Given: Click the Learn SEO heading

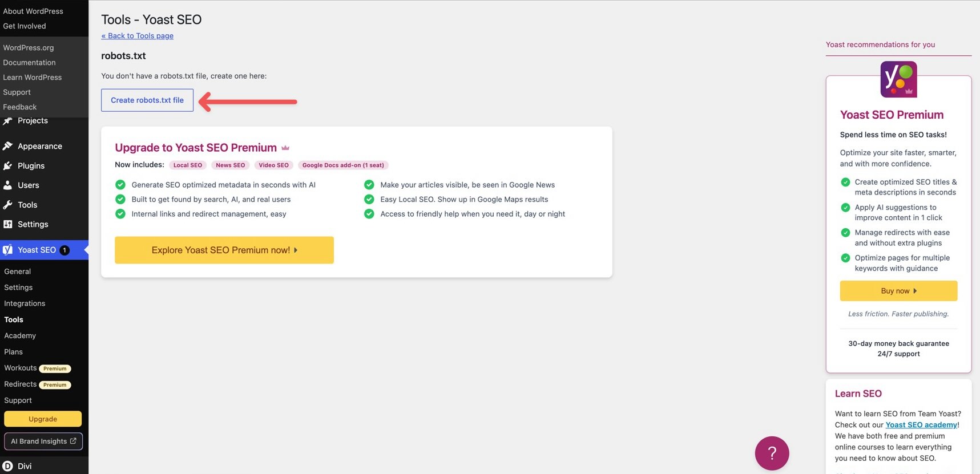Looking at the screenshot, I should pos(858,394).
